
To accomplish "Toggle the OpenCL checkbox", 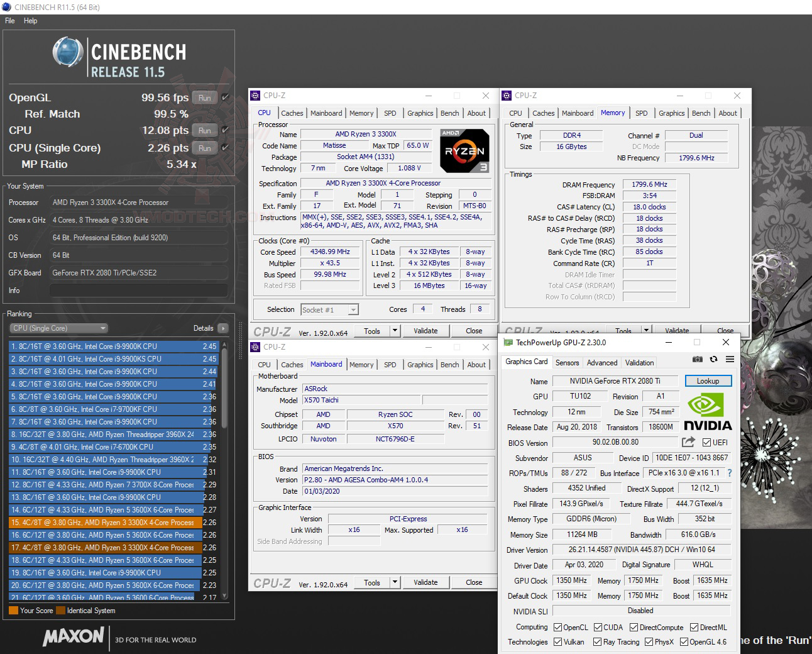I will pyautogui.click(x=557, y=627).
